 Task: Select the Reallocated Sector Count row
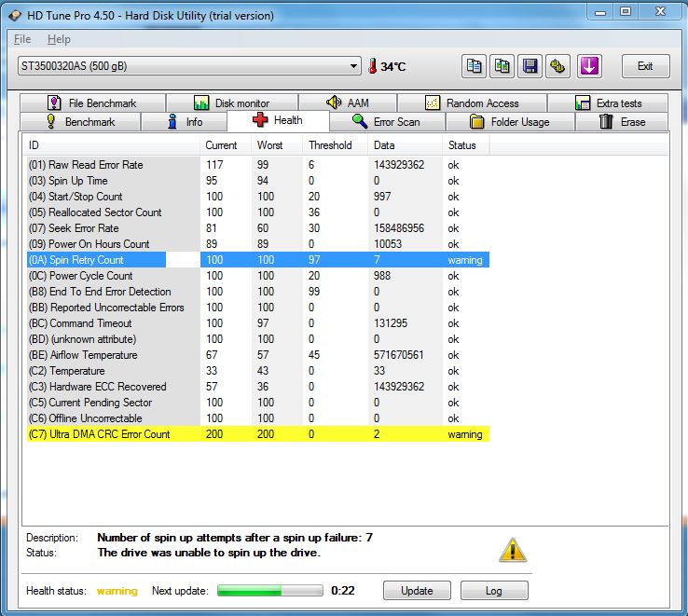[258, 212]
